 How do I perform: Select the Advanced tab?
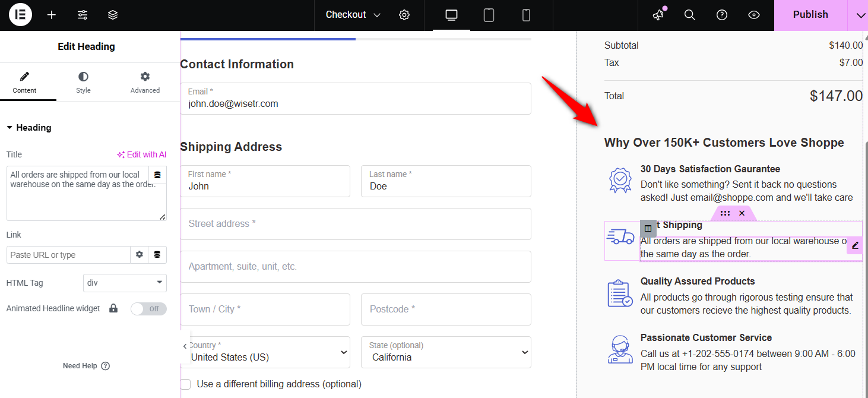(x=145, y=83)
